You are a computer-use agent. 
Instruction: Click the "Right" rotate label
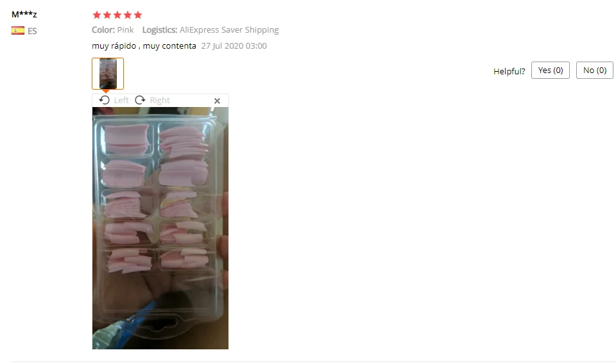click(x=160, y=101)
